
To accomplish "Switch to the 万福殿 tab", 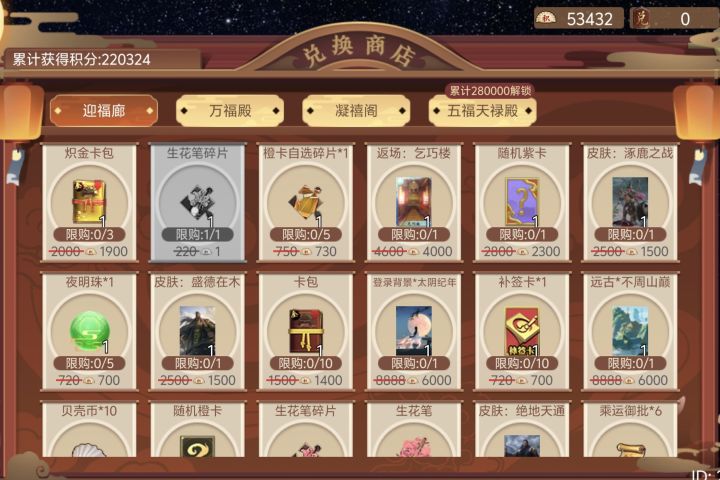I will pyautogui.click(x=230, y=111).
